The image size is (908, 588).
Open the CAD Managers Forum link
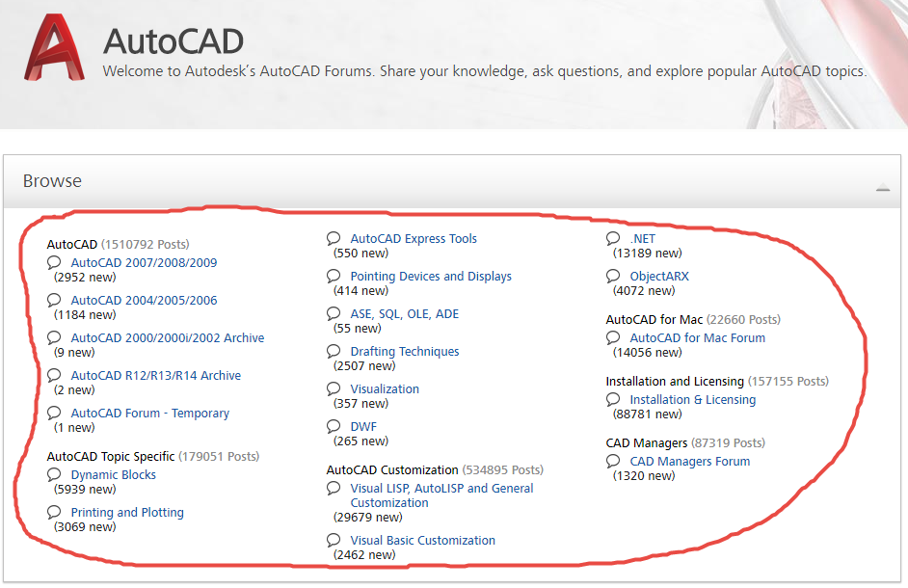coord(690,462)
